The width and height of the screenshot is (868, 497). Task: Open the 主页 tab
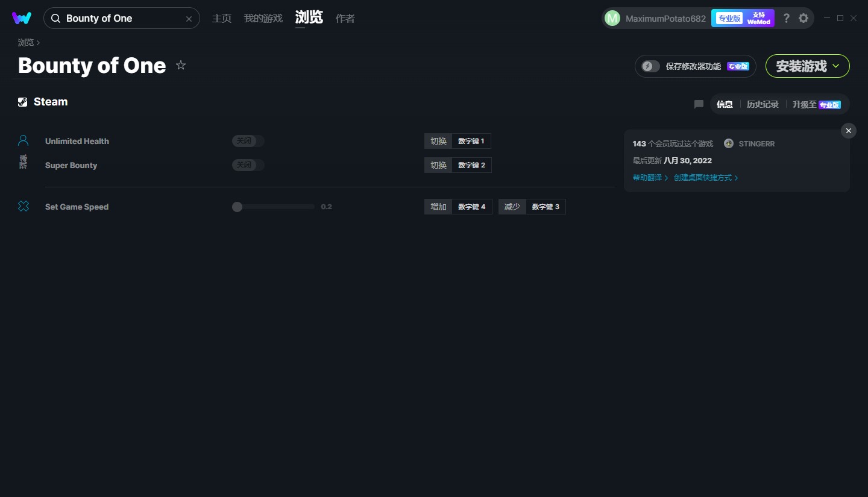[222, 18]
